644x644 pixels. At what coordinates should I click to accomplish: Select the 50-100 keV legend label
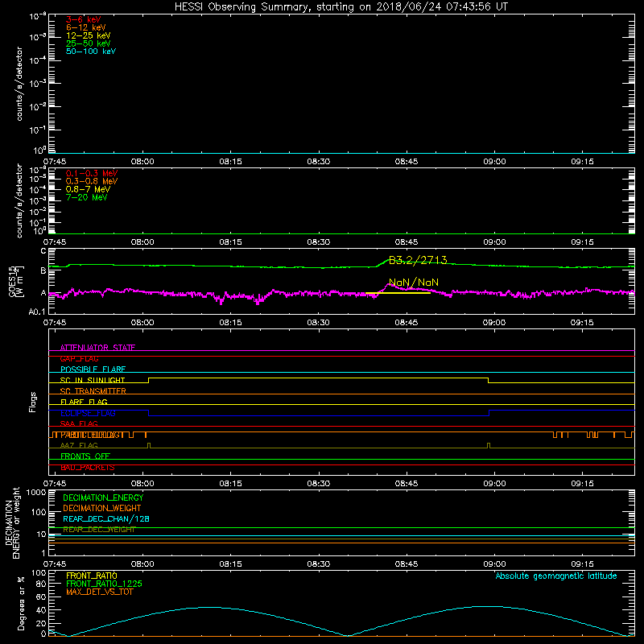coord(91,52)
